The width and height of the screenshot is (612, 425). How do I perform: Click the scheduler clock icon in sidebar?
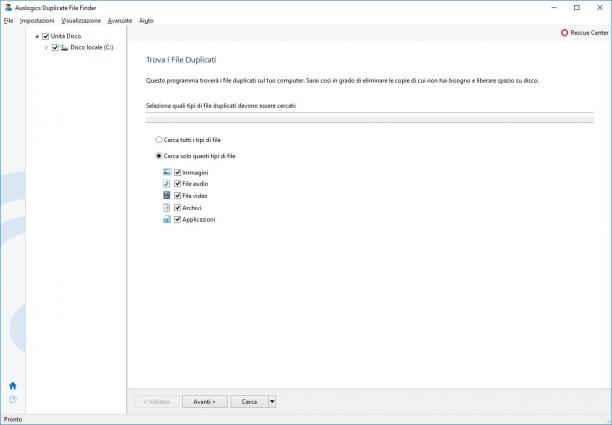(x=13, y=399)
